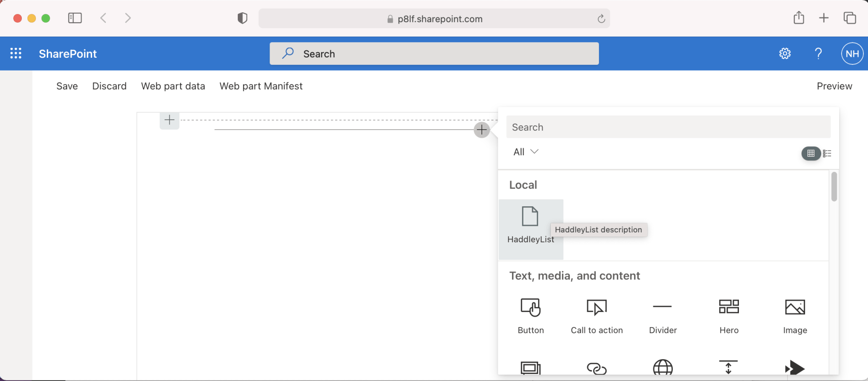Open the Help question mark
Image resolution: width=868 pixels, height=381 pixels.
[818, 53]
